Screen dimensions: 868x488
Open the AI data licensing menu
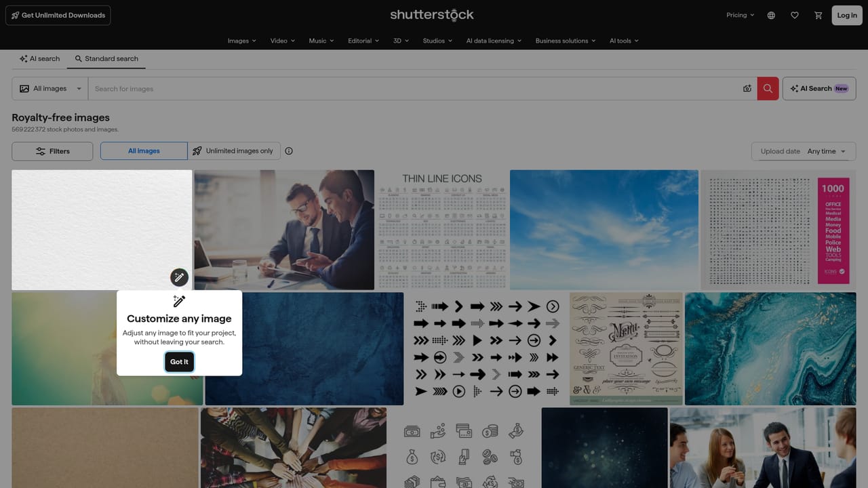(x=494, y=41)
